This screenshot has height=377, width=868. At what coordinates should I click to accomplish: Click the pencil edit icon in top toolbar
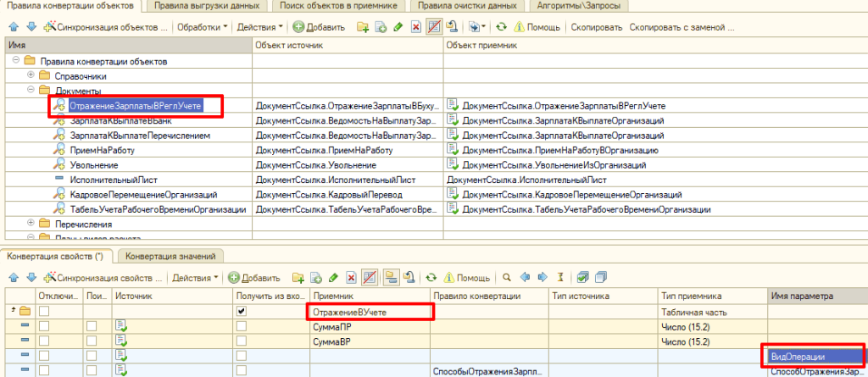coord(398,27)
